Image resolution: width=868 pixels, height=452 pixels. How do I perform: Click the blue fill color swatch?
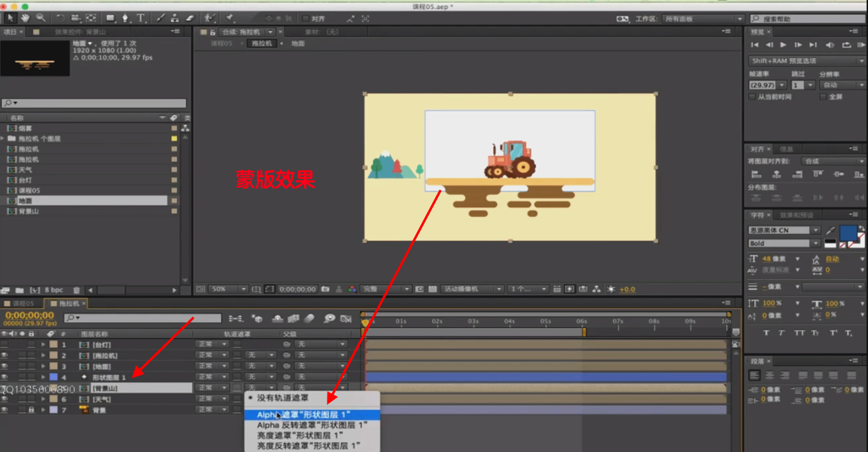(848, 234)
